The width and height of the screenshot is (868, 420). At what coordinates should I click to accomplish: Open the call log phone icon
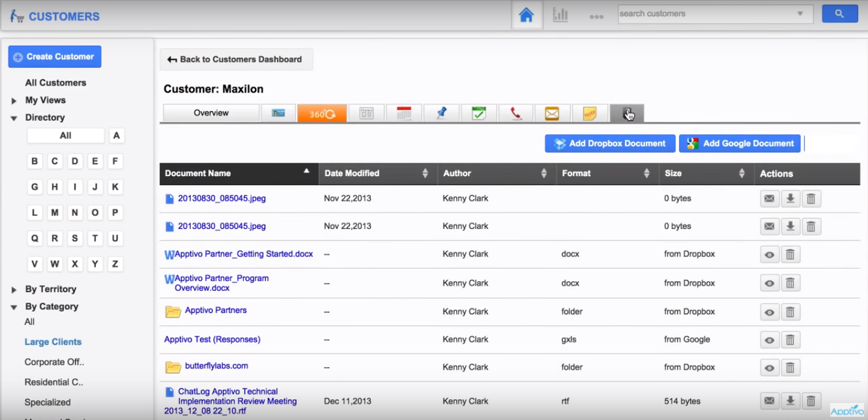(515, 113)
